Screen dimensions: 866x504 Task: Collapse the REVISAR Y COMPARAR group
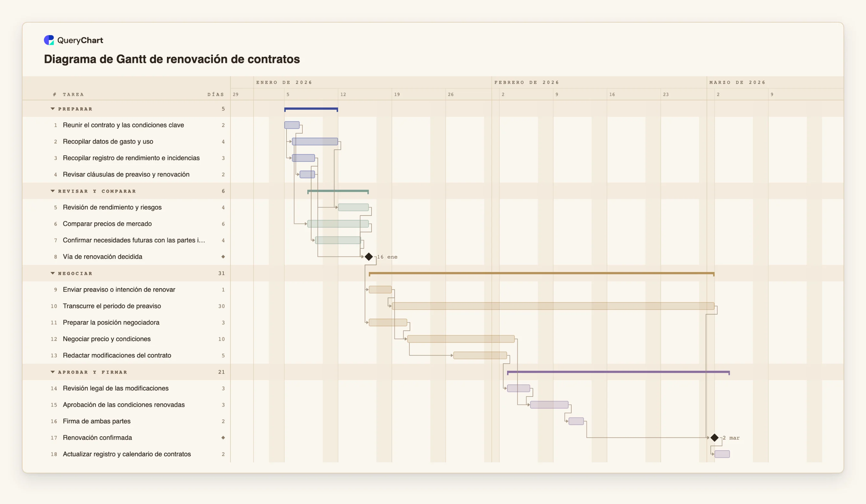coord(53,191)
